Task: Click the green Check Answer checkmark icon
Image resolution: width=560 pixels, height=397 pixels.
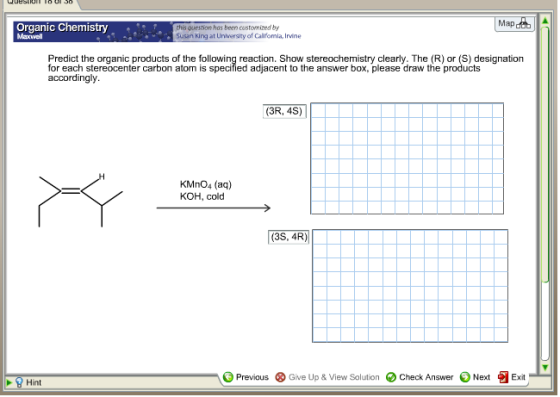Action: pyautogui.click(x=391, y=377)
